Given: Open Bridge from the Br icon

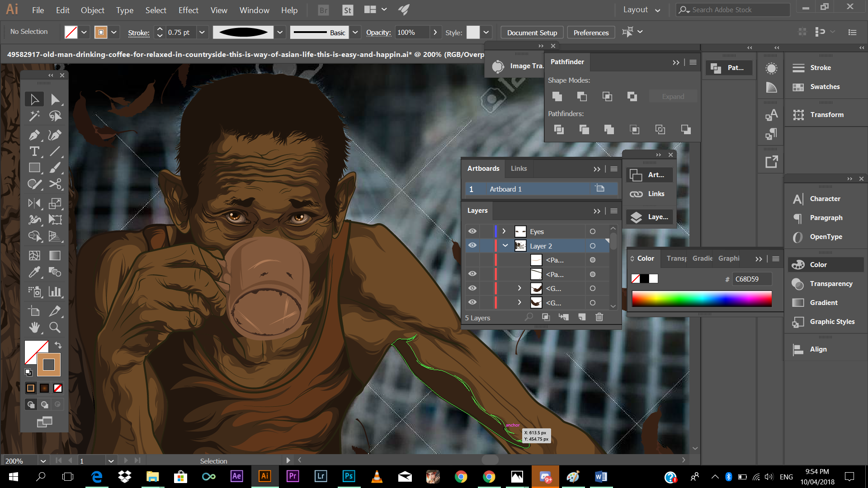Looking at the screenshot, I should pos(323,10).
